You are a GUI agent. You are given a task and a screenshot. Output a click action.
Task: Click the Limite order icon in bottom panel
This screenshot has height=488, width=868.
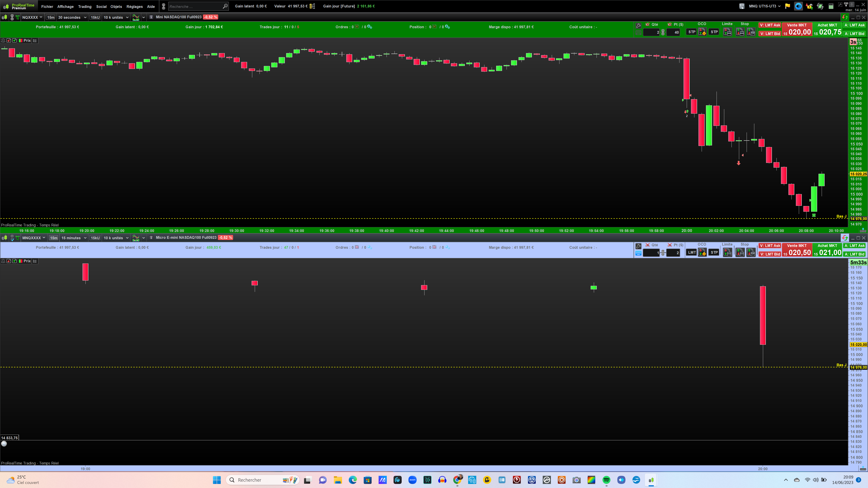[727, 252]
